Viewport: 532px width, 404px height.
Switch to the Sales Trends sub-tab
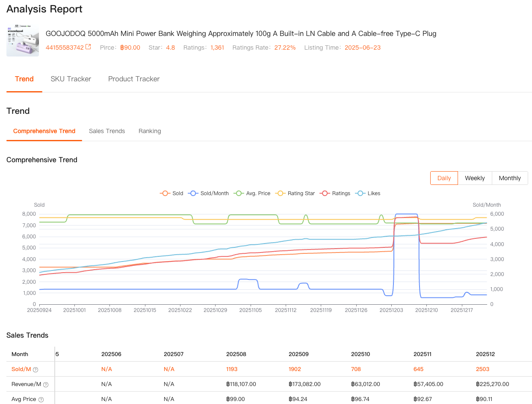coord(107,131)
